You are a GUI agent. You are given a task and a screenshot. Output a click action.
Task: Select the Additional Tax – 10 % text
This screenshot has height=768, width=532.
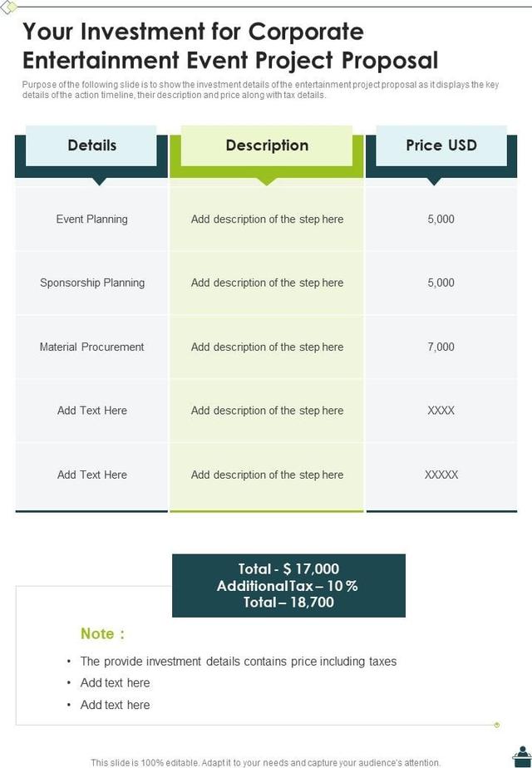tap(288, 586)
